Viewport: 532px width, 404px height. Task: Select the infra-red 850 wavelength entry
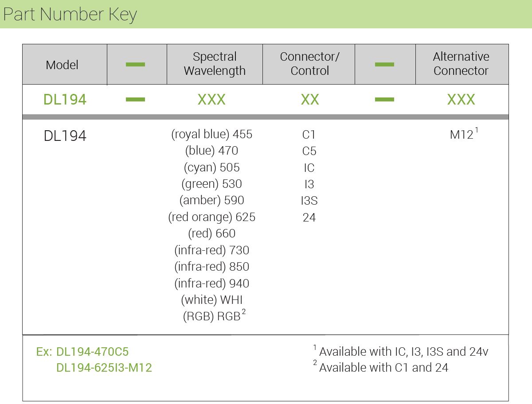pyautogui.click(x=211, y=267)
